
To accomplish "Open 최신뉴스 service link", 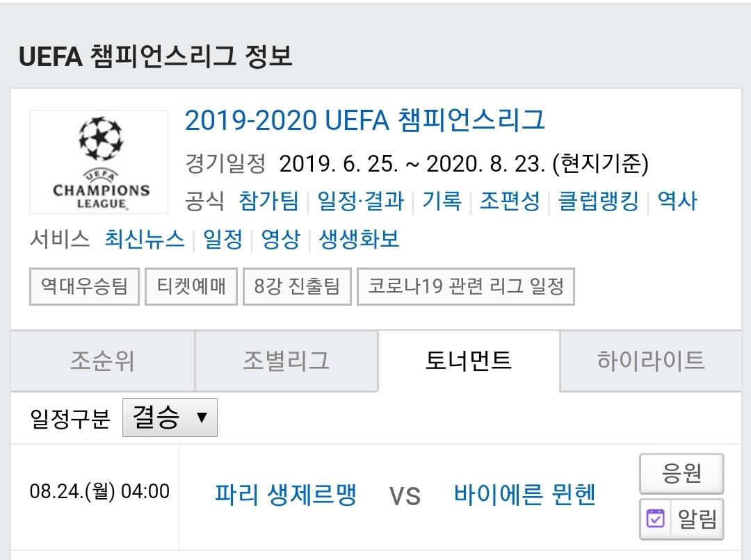I will click(x=145, y=240).
